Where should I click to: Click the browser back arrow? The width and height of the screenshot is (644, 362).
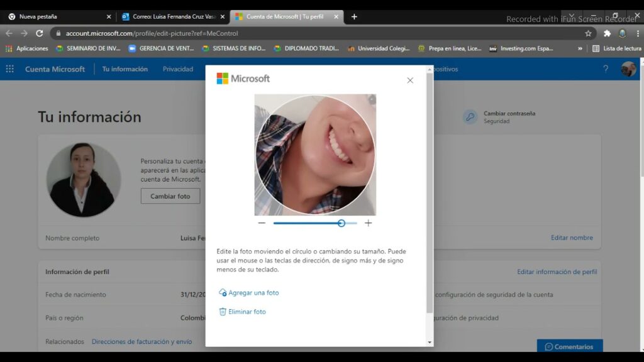click(x=9, y=33)
